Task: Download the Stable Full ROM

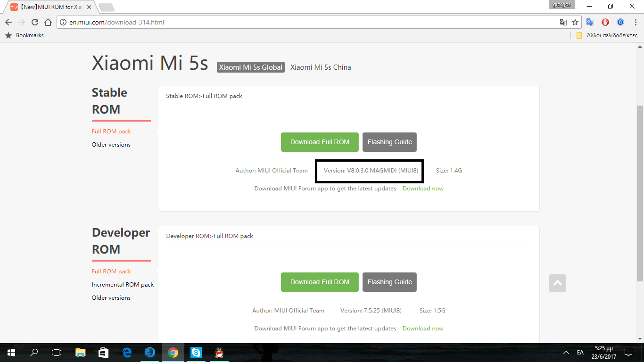Action: 320,142
